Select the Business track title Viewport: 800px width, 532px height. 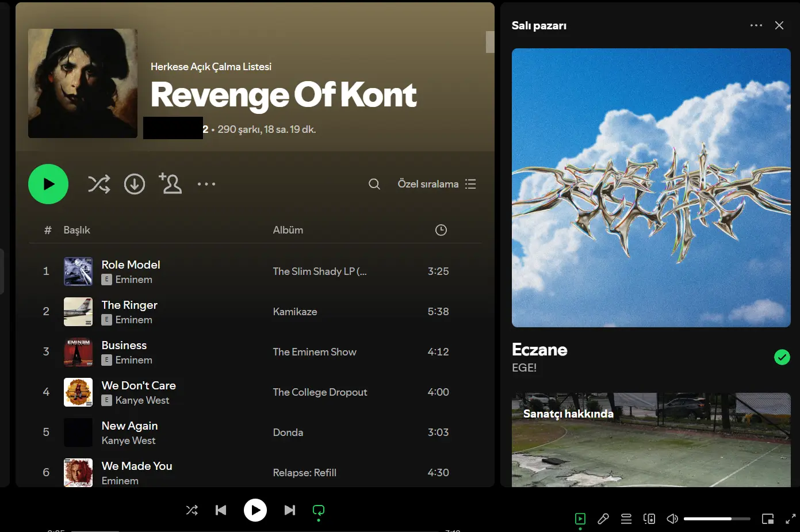pos(124,345)
